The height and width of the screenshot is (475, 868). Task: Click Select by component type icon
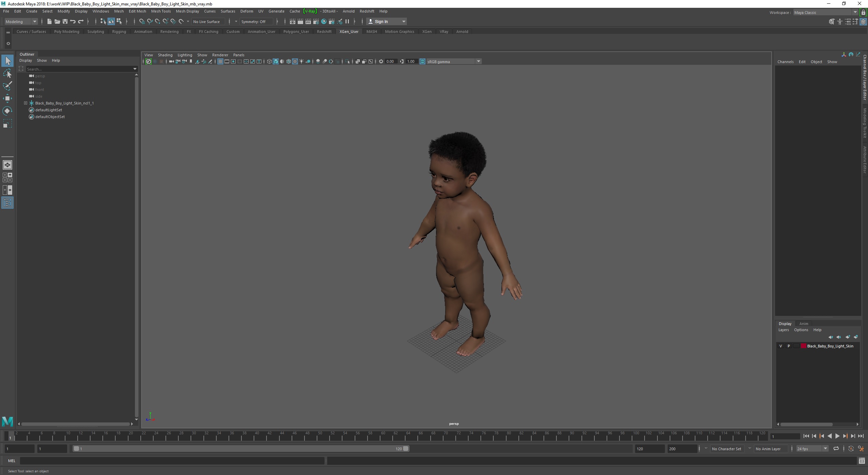pyautogui.click(x=119, y=21)
